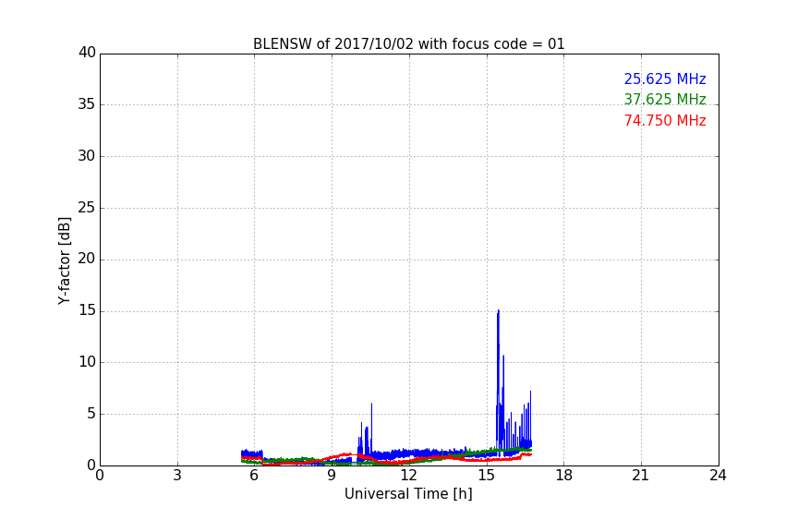The image size is (798, 532).
Task: Click the x-axis tick label "18"
Action: point(564,476)
